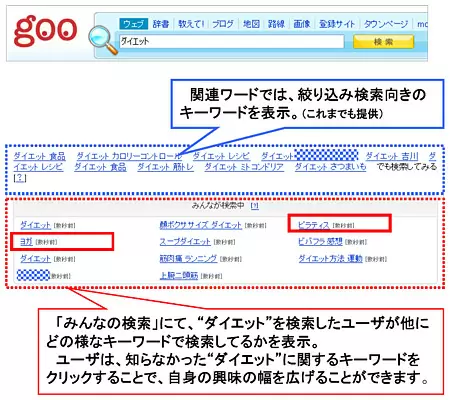Open the スープダイエット link

(185, 241)
